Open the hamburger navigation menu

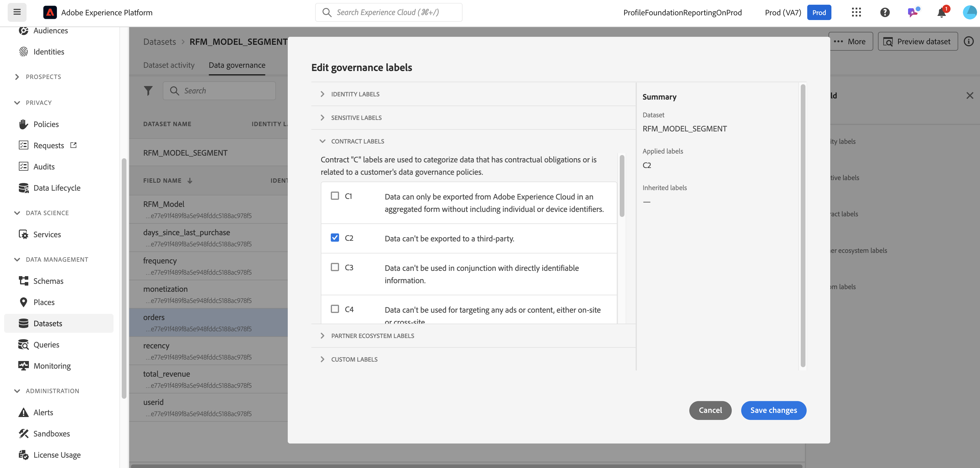click(x=17, y=12)
